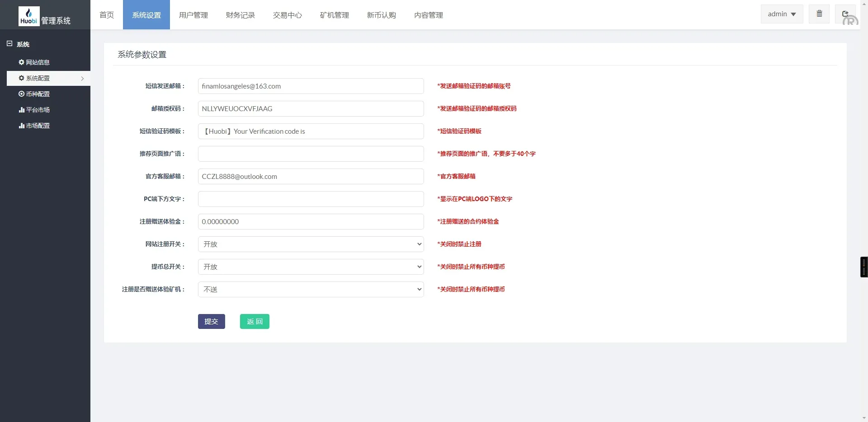This screenshot has height=422, width=868.
Task: Go to 交易中心
Action: (287, 14)
